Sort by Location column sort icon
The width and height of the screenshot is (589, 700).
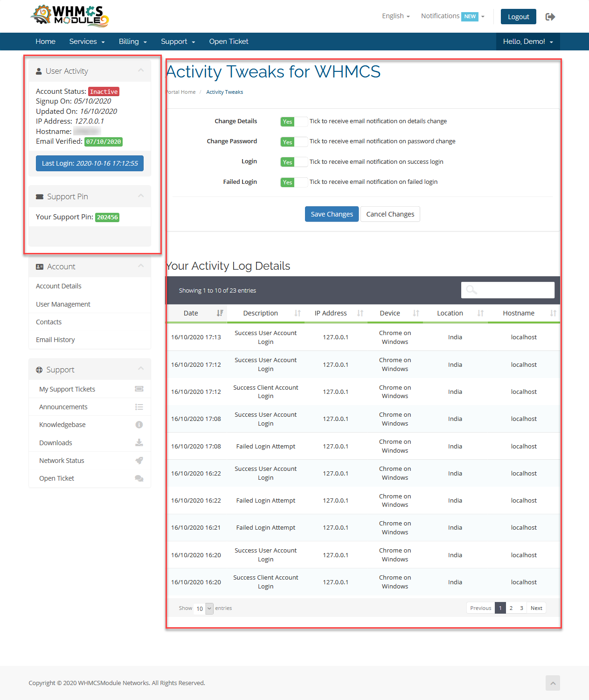[x=480, y=313]
